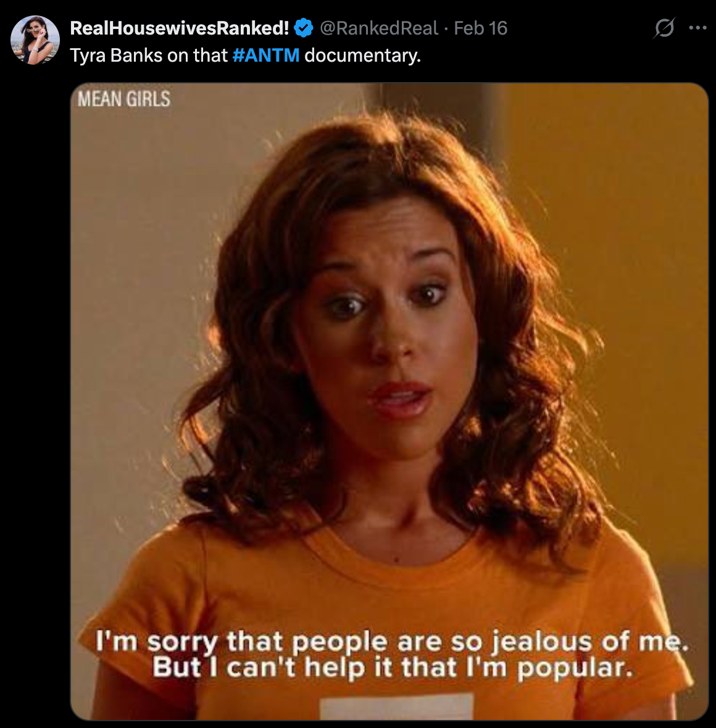The image size is (716, 728).
Task: Click the subtitle line about being popular
Action: point(393,668)
